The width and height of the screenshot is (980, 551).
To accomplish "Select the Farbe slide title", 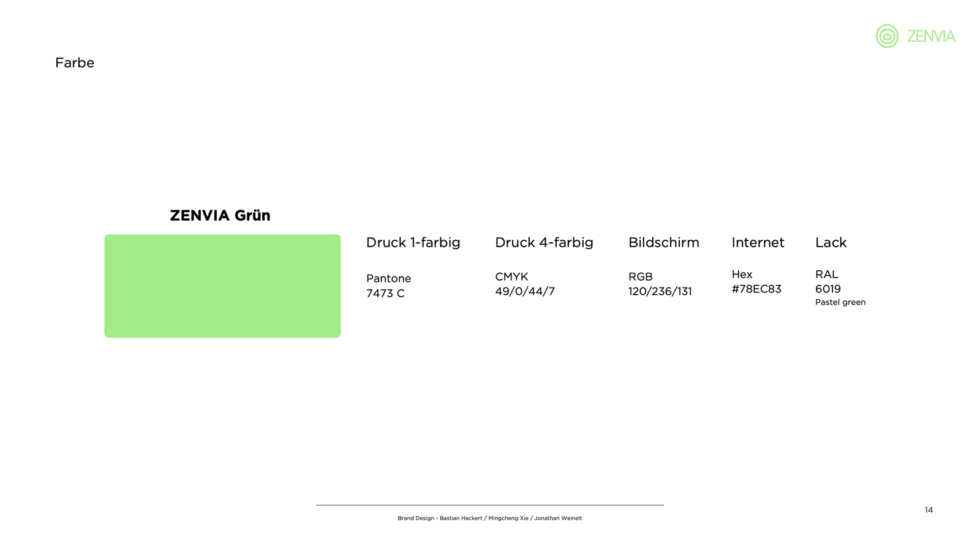I will point(75,63).
